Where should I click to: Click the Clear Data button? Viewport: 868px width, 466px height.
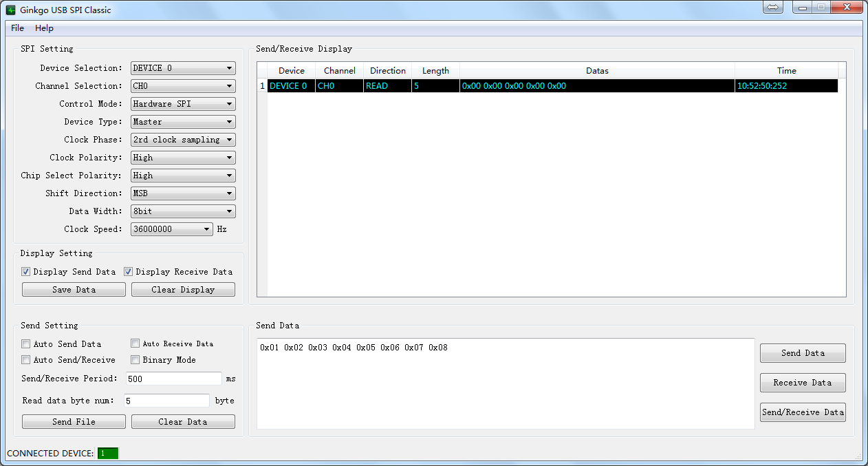click(183, 422)
